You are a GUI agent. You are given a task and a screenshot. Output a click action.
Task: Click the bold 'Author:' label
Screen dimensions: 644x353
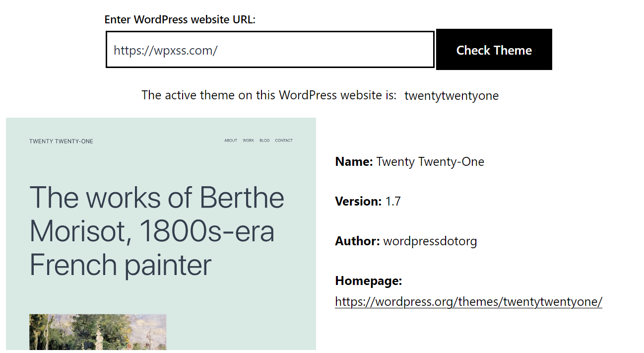tap(358, 241)
